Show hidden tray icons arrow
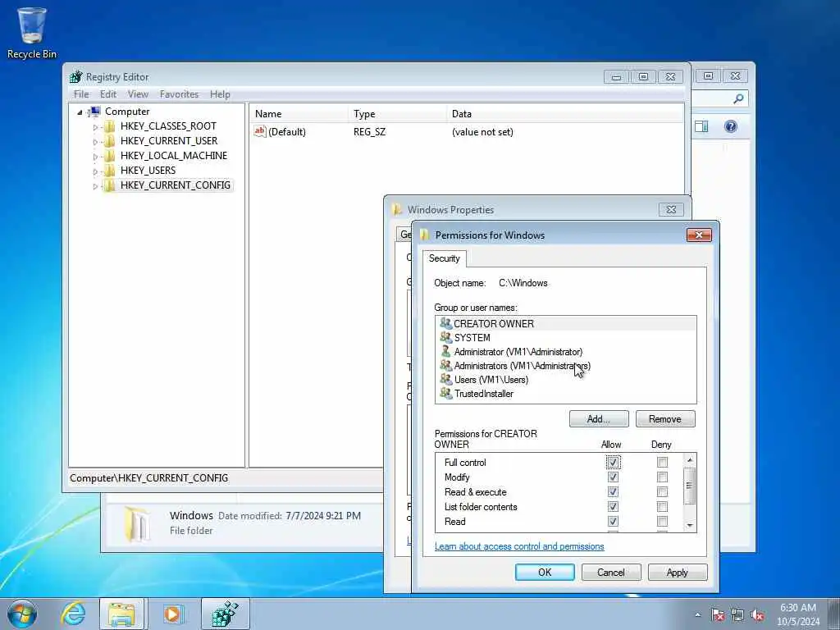This screenshot has width=840, height=630. (x=697, y=615)
